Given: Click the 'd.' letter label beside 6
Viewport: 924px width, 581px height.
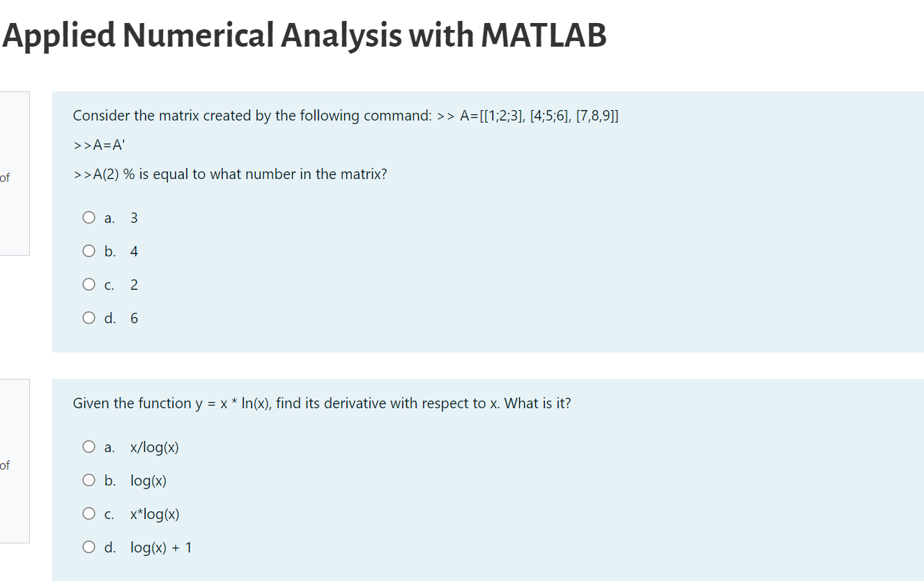Looking at the screenshot, I should coord(110,318).
